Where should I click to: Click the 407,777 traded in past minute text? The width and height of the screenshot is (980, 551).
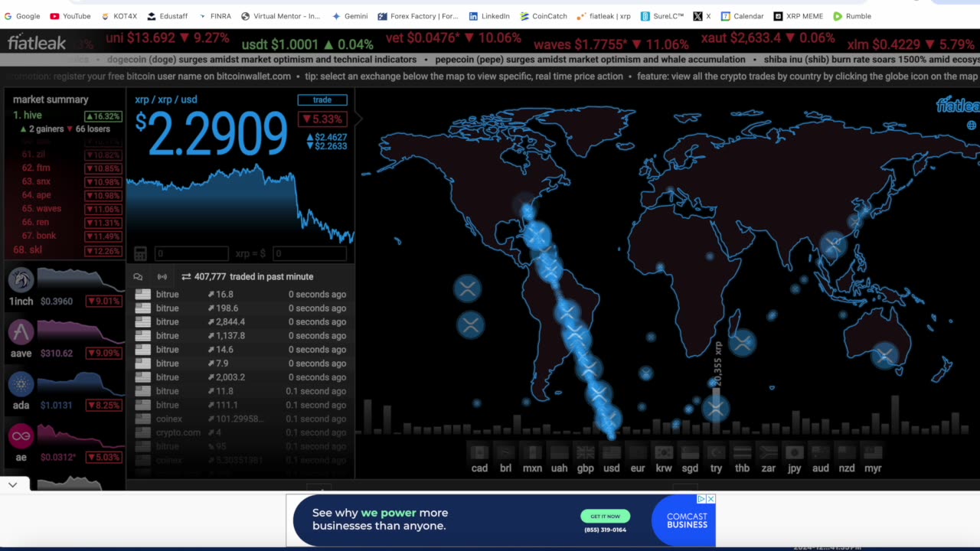[x=253, y=277]
